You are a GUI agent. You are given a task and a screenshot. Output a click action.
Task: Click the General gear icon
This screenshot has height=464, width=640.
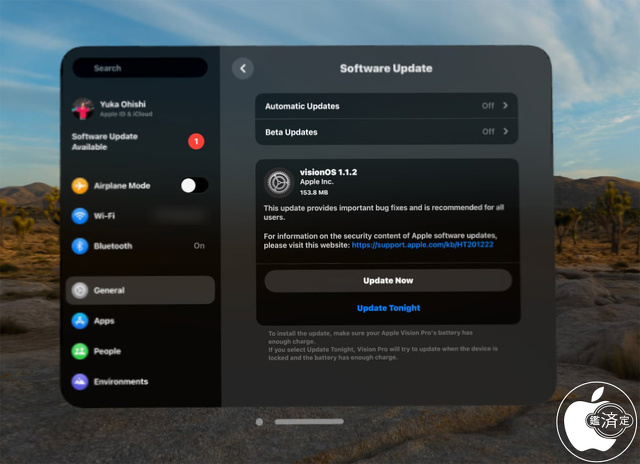tap(80, 290)
